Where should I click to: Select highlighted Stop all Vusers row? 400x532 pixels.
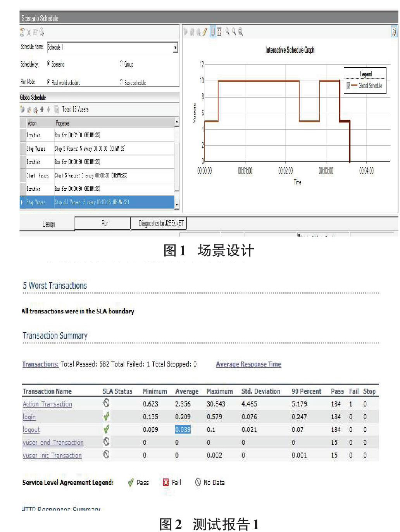click(97, 202)
